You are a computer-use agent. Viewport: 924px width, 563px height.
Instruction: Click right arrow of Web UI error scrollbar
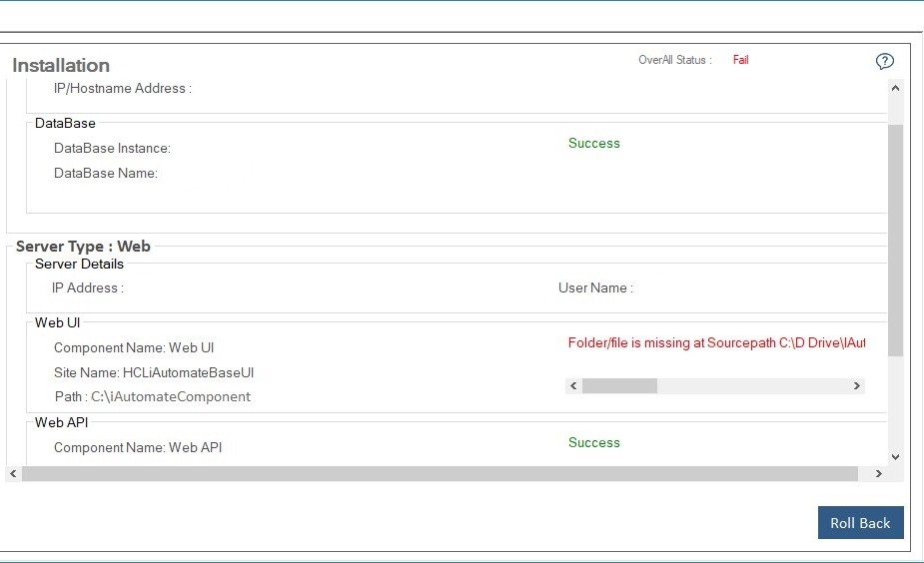point(857,385)
